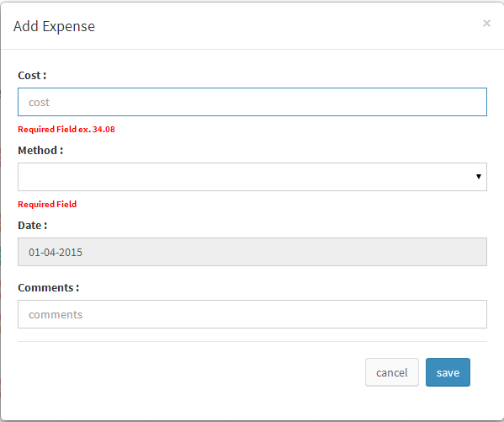Viewport: 504px width, 422px height.
Task: Click the divider line above the buttons
Action: [252, 341]
